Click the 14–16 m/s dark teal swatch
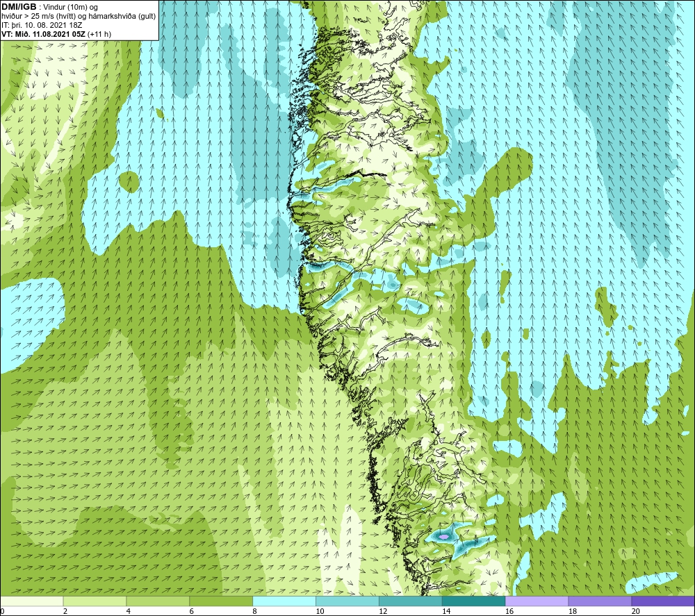 (x=474, y=601)
